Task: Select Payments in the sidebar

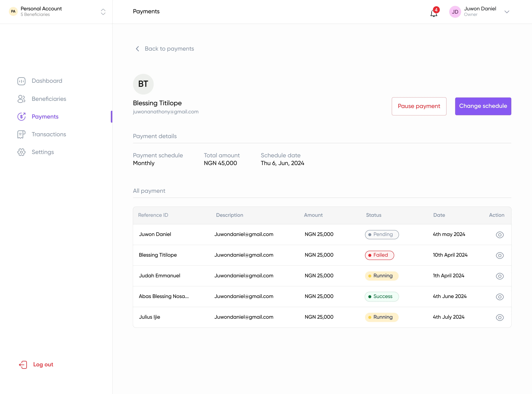Action: point(45,117)
